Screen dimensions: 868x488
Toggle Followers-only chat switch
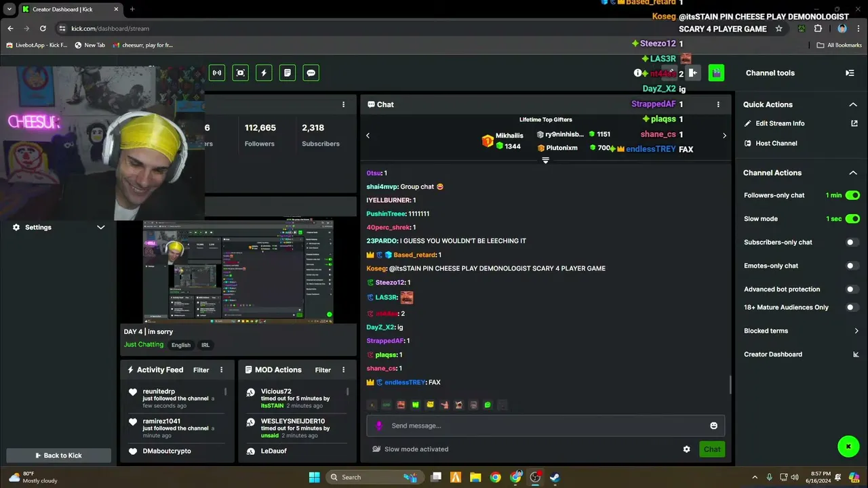click(852, 195)
